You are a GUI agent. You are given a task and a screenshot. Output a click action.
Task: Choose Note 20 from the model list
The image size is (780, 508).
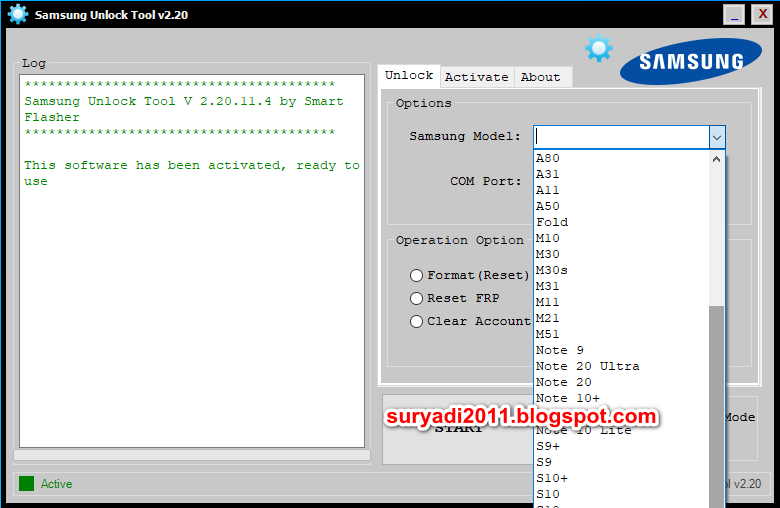pos(621,382)
